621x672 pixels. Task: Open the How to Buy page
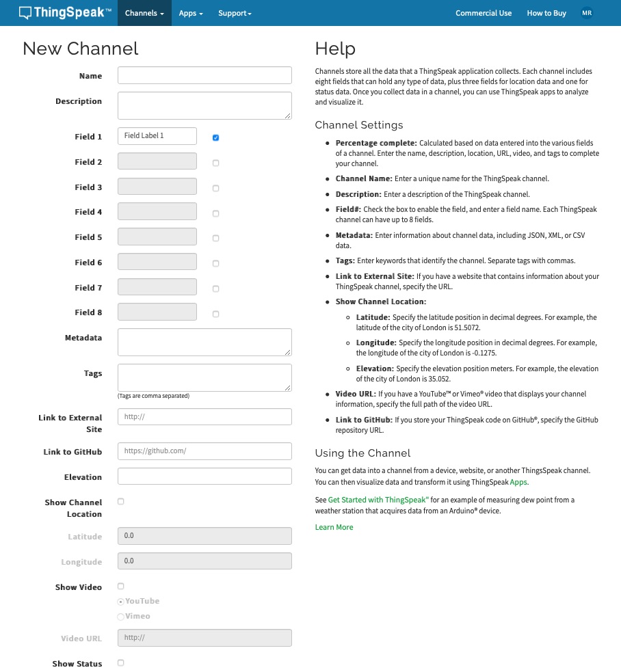pyautogui.click(x=546, y=13)
